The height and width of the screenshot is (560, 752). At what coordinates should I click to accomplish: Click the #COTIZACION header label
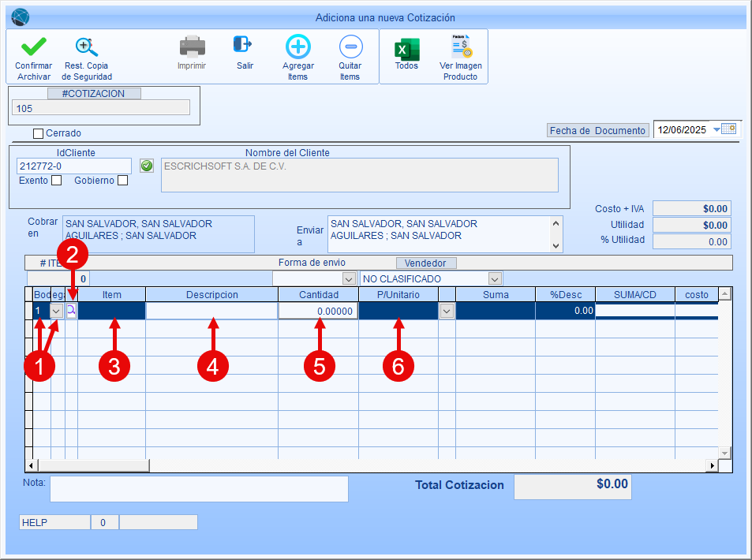[94, 94]
